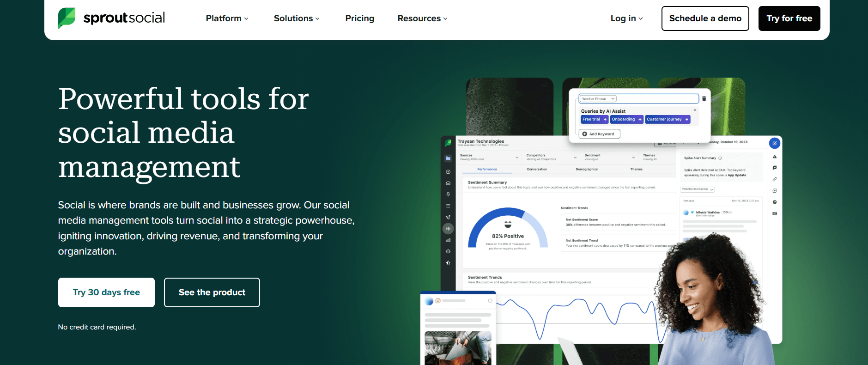This screenshot has width=868, height=365.
Task: Open the Solutions menu
Action: tap(297, 18)
